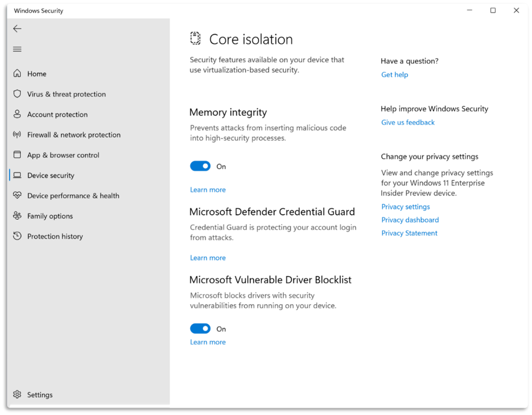Toggle Memory integrity off

(200, 166)
